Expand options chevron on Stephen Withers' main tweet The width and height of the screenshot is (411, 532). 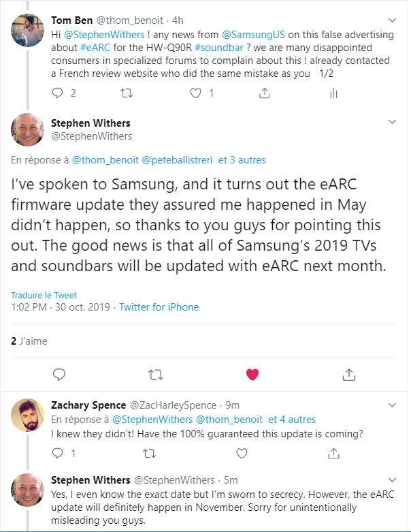(x=392, y=123)
